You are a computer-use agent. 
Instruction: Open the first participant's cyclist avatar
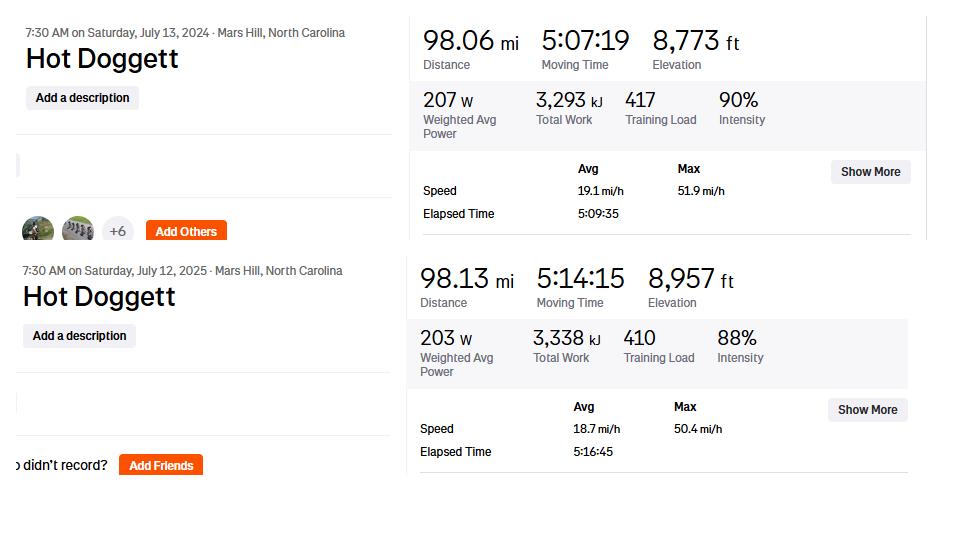[38, 229]
